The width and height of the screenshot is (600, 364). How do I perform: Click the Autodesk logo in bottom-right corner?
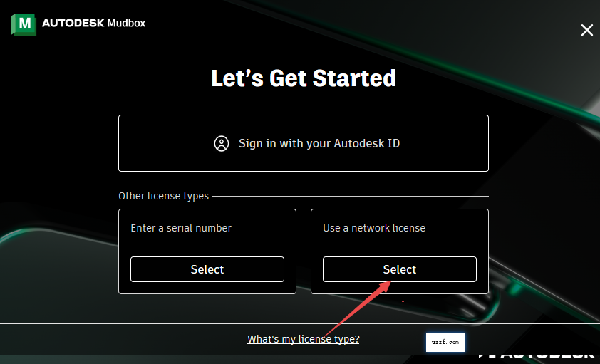538,354
